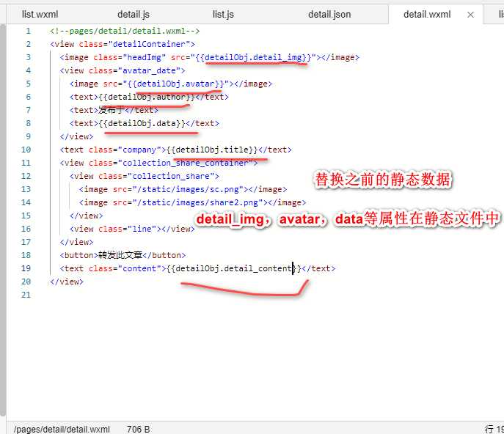This screenshot has height=434, width=504.
Task: Select the list.js tab
Action: (223, 15)
